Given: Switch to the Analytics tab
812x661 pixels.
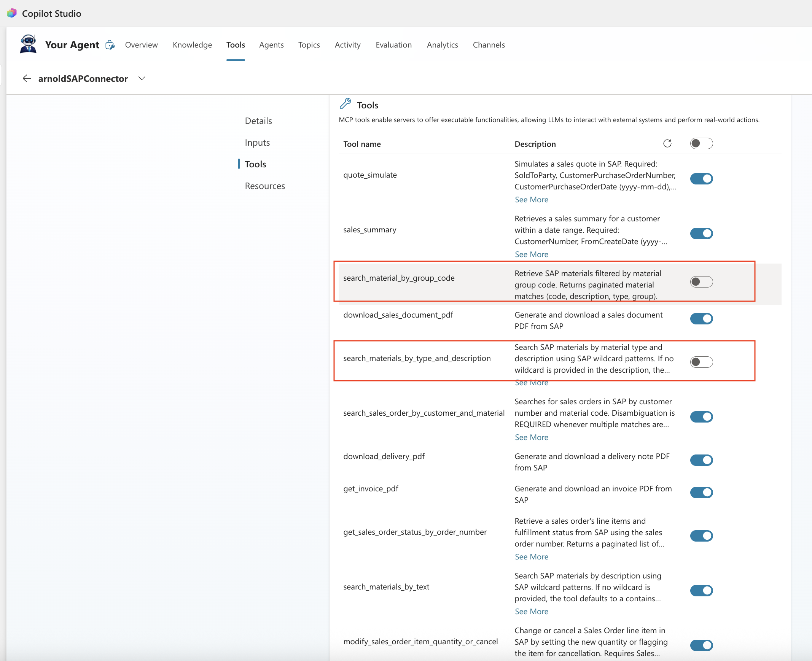Looking at the screenshot, I should point(442,45).
